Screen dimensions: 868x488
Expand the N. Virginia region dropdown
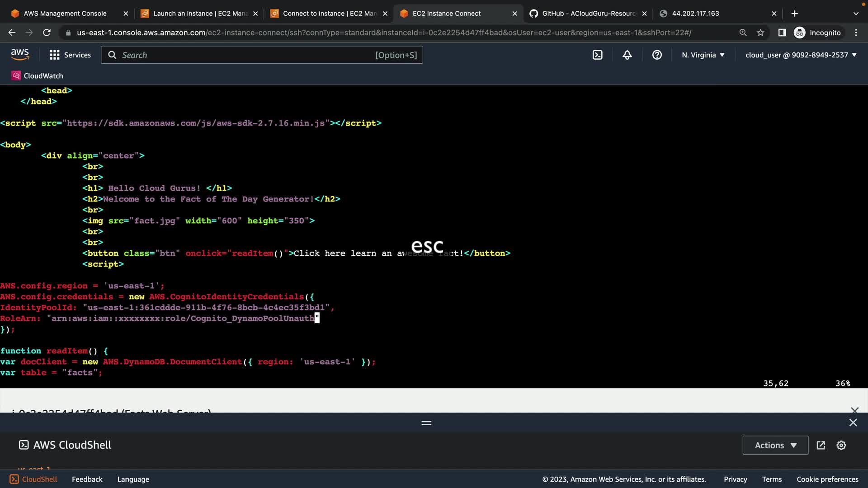point(703,55)
